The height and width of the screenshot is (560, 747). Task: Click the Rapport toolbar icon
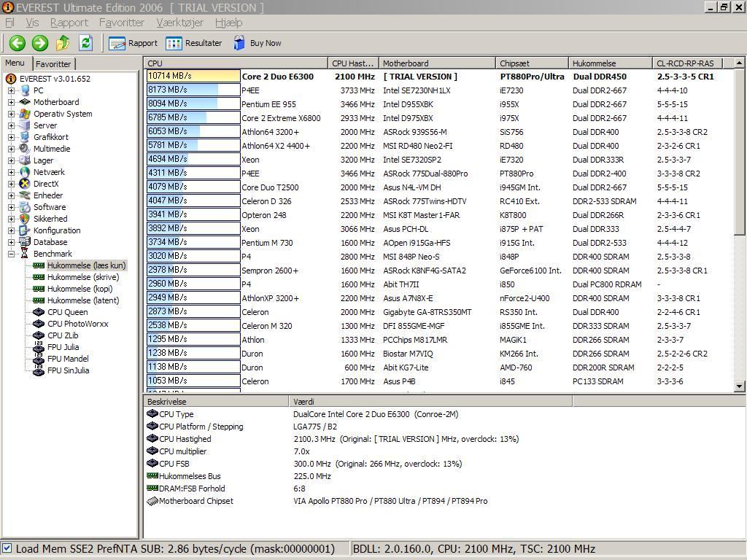(x=117, y=43)
